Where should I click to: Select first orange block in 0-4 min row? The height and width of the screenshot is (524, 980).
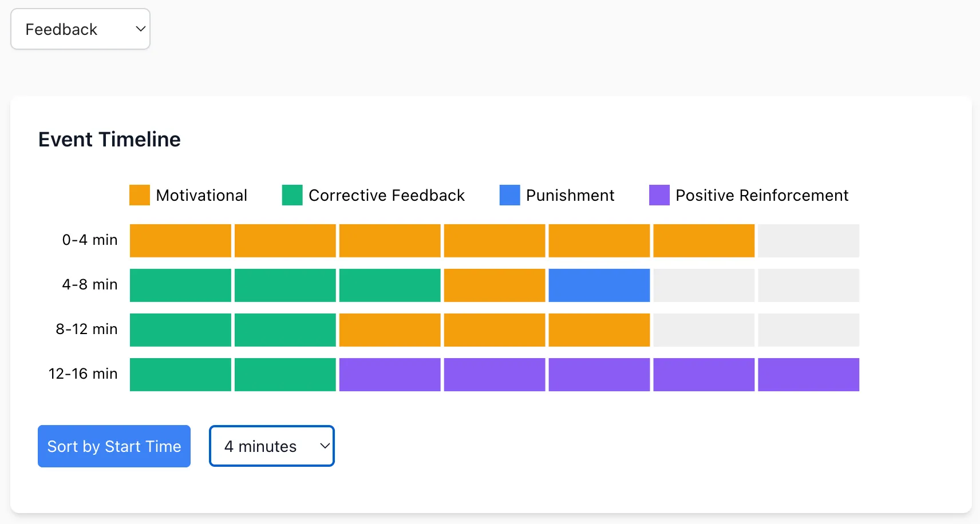180,241
